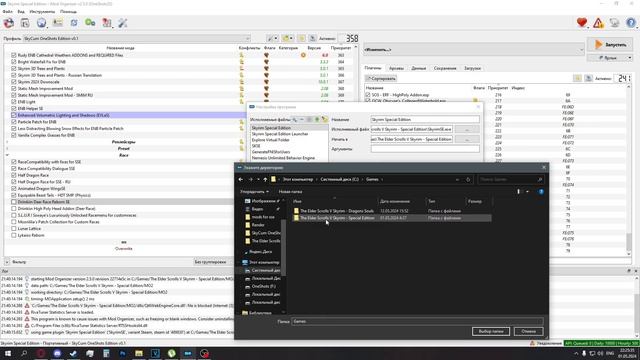640x360 pixels.
Task: Uncheck Skyrim 3D Trees and Plants mod
Action: point(14,69)
